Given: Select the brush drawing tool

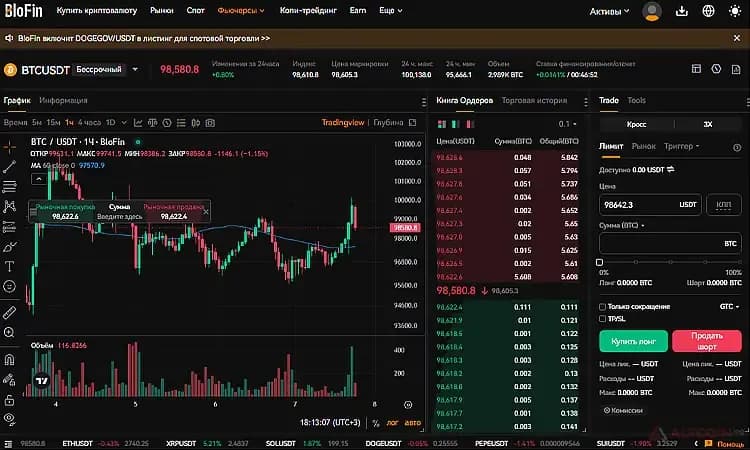Looking at the screenshot, I should tap(10, 247).
